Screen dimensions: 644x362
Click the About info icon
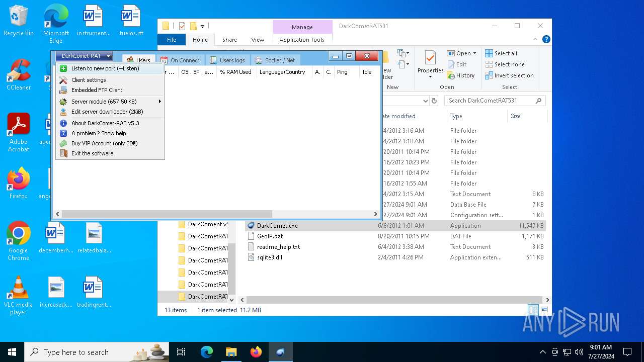(x=63, y=123)
